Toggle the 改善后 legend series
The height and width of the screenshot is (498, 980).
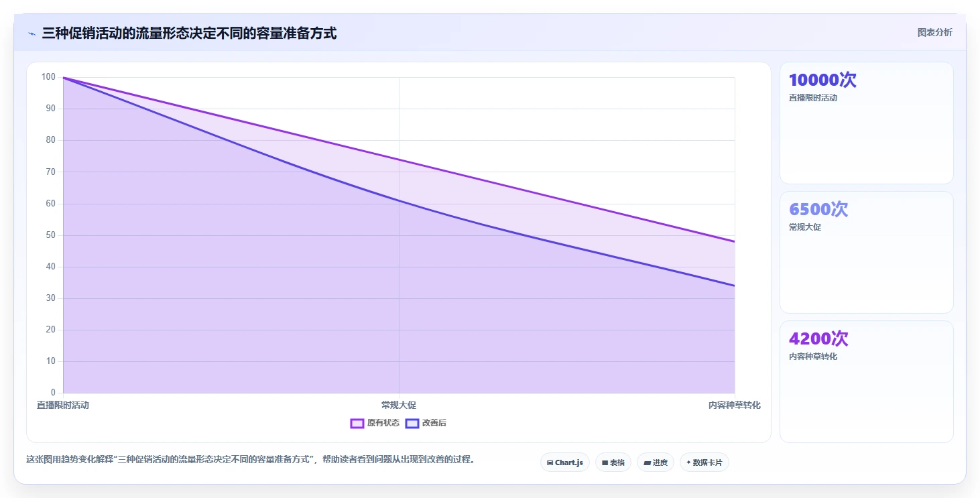tap(426, 423)
